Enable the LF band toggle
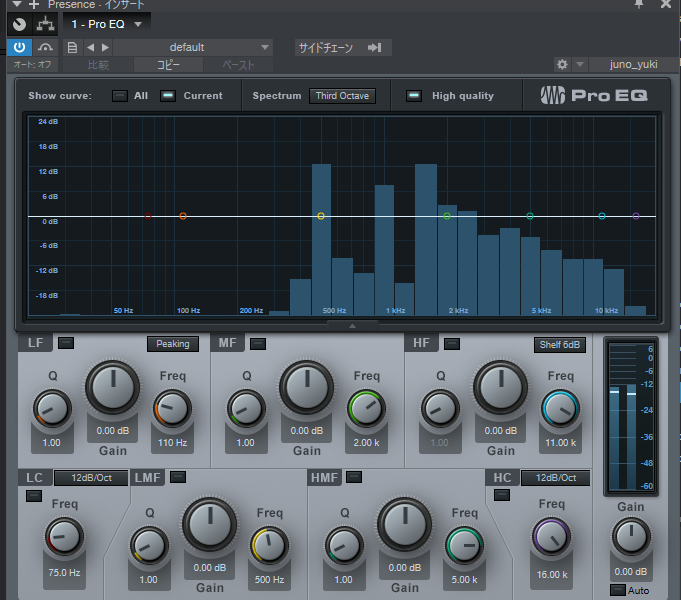Screen dimensions: 681x600 [x=66, y=343]
